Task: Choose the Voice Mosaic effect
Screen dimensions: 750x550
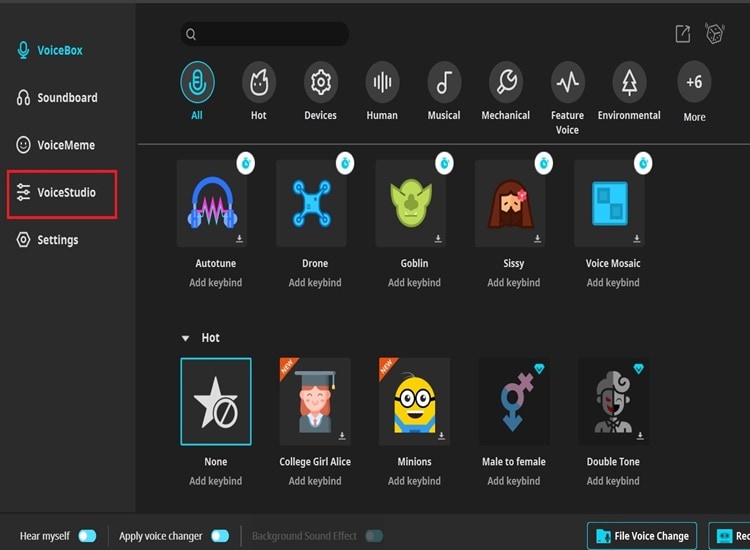Action: 609,203
